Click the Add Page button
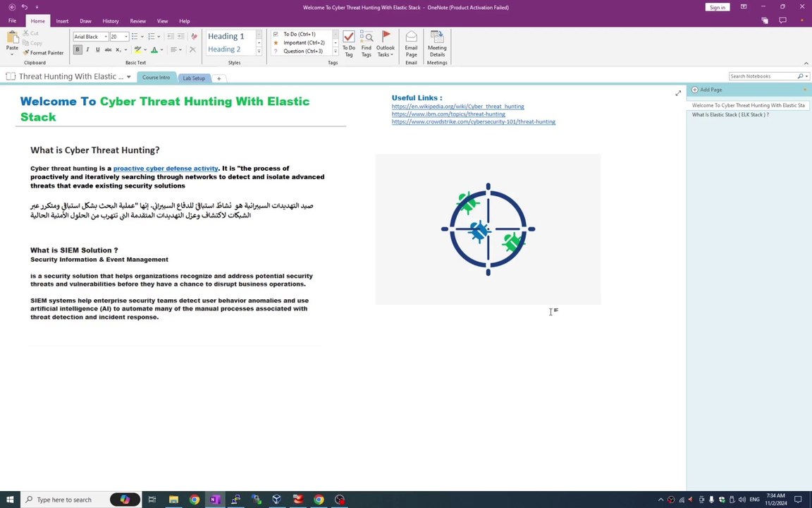The width and height of the screenshot is (812, 508). 707,90
